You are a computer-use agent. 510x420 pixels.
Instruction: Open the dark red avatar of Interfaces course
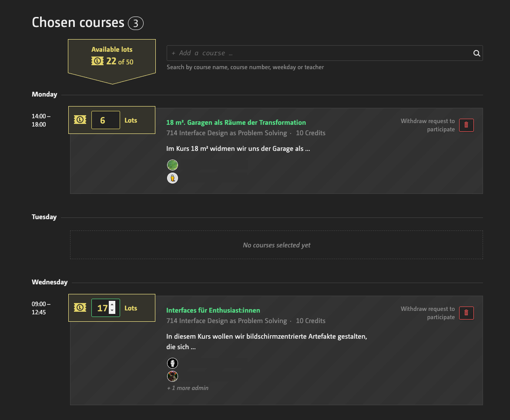pos(172,377)
